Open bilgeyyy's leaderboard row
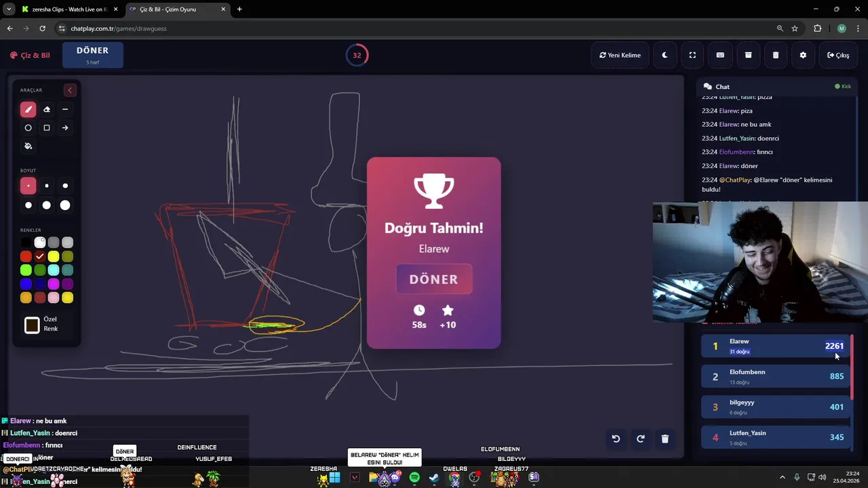Viewport: 868px width, 488px height. 774,407
